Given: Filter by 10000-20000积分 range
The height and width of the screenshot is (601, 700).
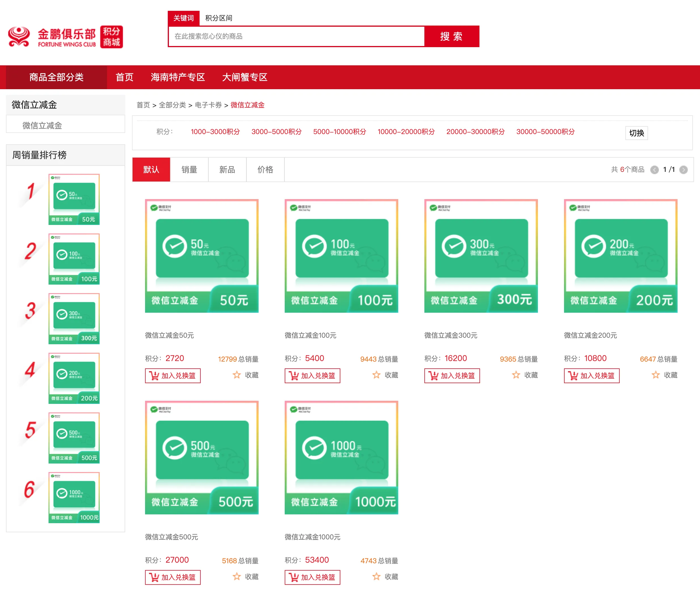Looking at the screenshot, I should [x=406, y=132].
